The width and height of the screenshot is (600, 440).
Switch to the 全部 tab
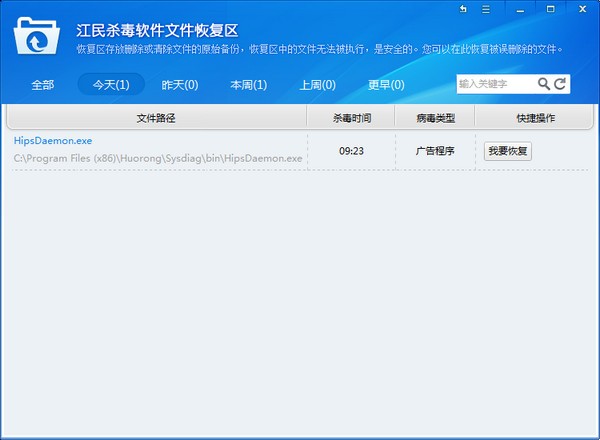click(x=43, y=85)
